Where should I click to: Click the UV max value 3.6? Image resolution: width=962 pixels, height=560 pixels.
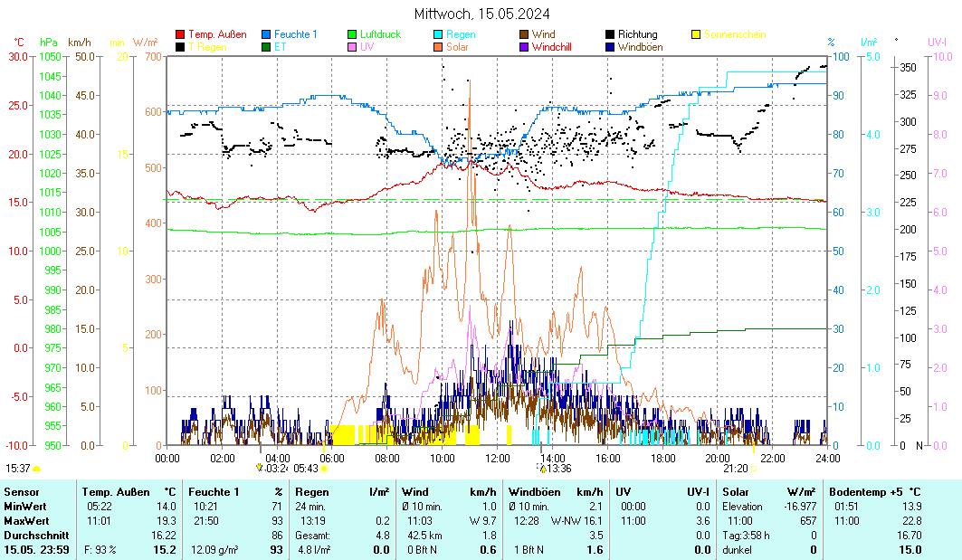(x=703, y=521)
